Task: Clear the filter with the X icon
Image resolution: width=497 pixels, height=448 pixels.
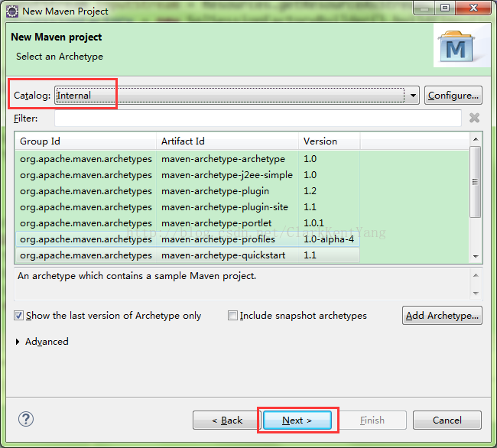Action: 474,118
